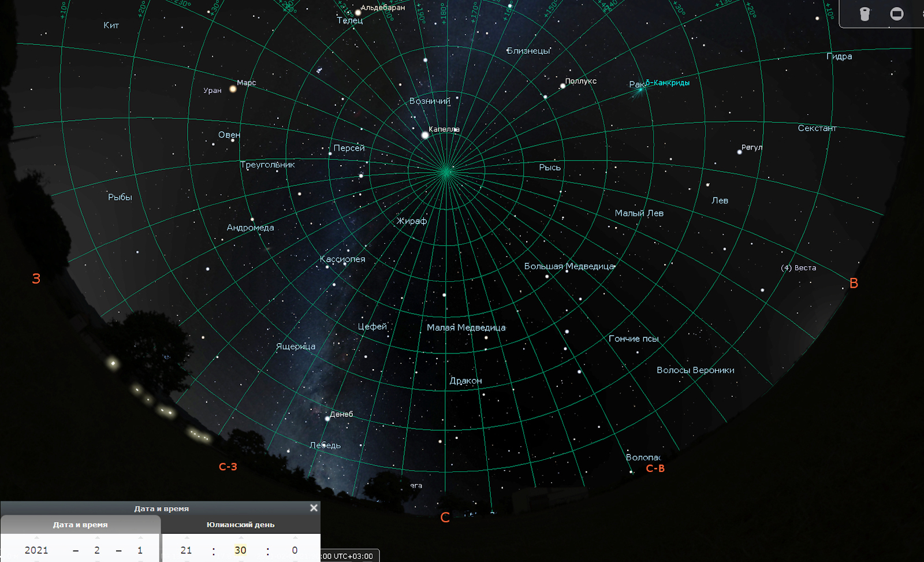This screenshot has width=924, height=562.
Task: Click the Ящерица constellation label
Action: click(296, 347)
